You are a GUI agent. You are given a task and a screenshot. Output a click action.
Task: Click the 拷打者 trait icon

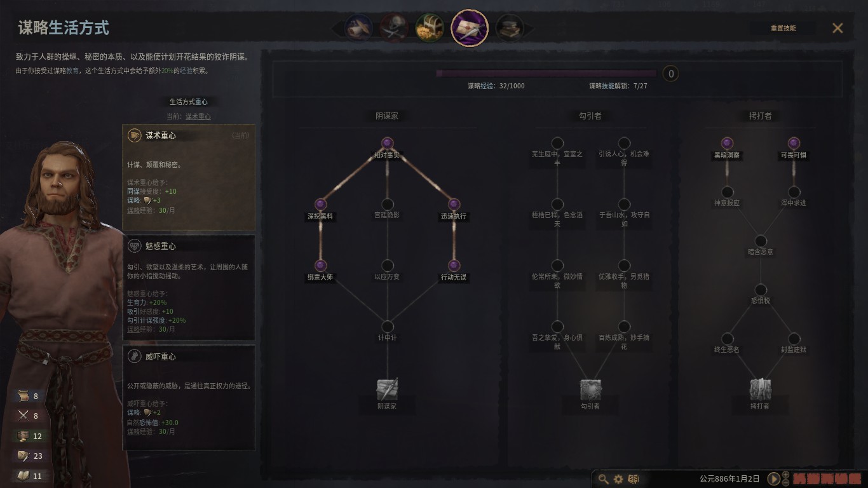[761, 389]
